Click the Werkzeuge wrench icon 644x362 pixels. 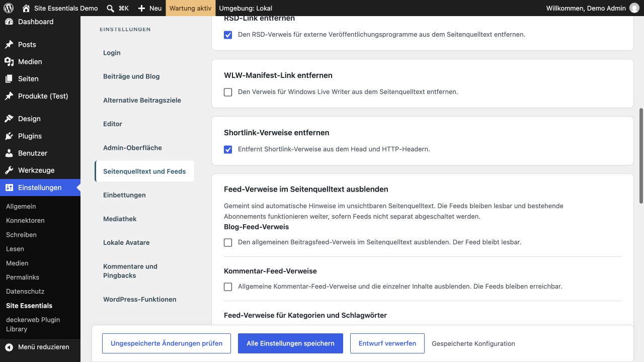tap(9, 170)
